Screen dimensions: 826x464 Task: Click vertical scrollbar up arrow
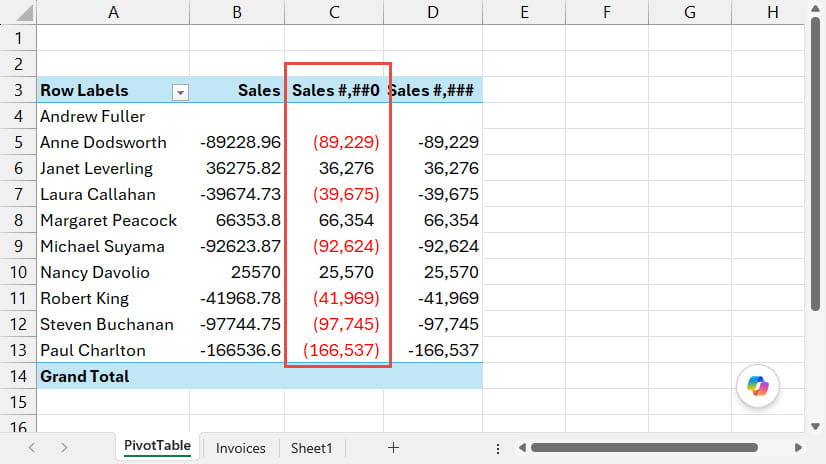pos(815,8)
